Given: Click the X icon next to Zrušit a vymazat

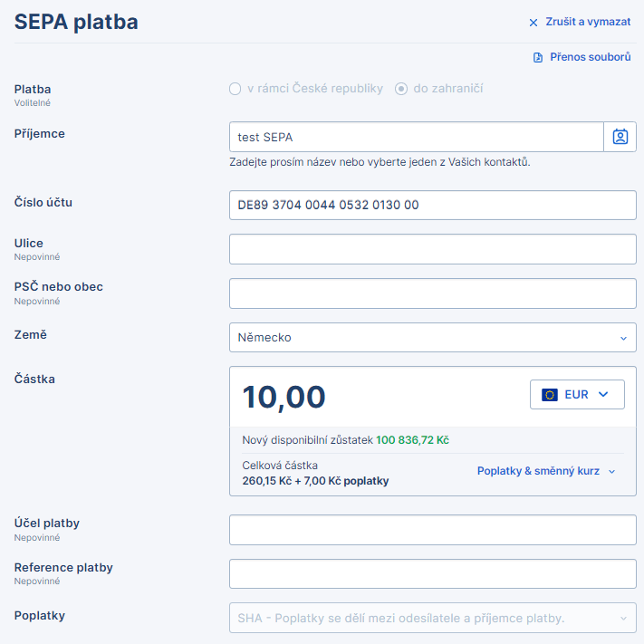Looking at the screenshot, I should coord(533,22).
